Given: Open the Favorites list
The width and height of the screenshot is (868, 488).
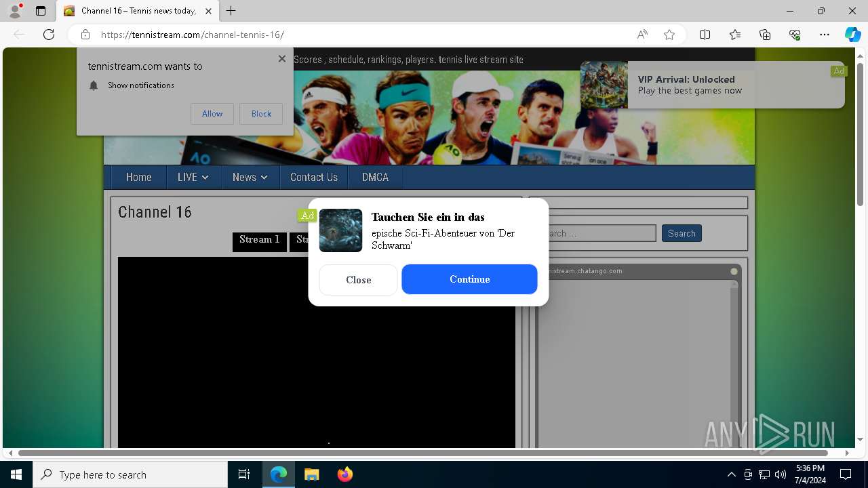Looking at the screenshot, I should (x=735, y=35).
